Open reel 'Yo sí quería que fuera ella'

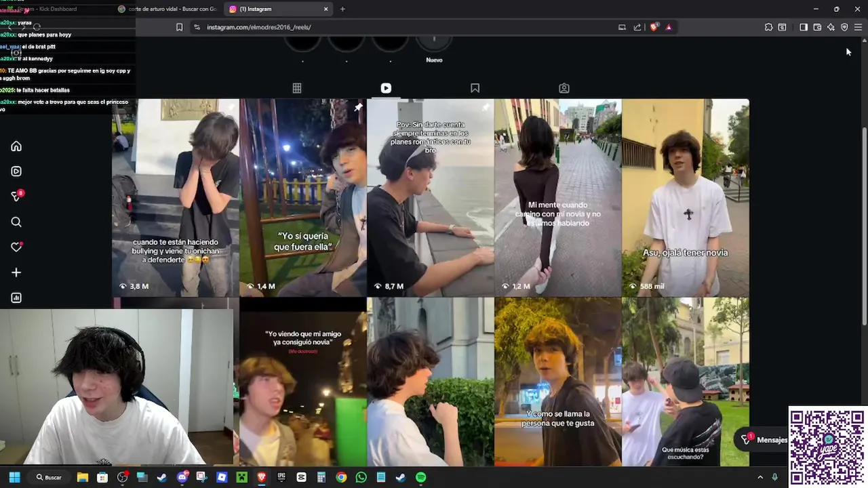coord(303,198)
